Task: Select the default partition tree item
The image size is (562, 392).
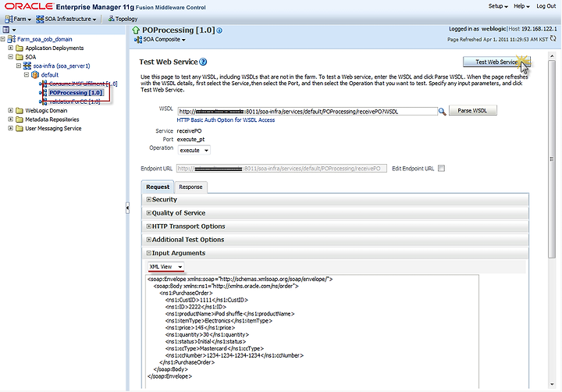Action: click(49, 75)
